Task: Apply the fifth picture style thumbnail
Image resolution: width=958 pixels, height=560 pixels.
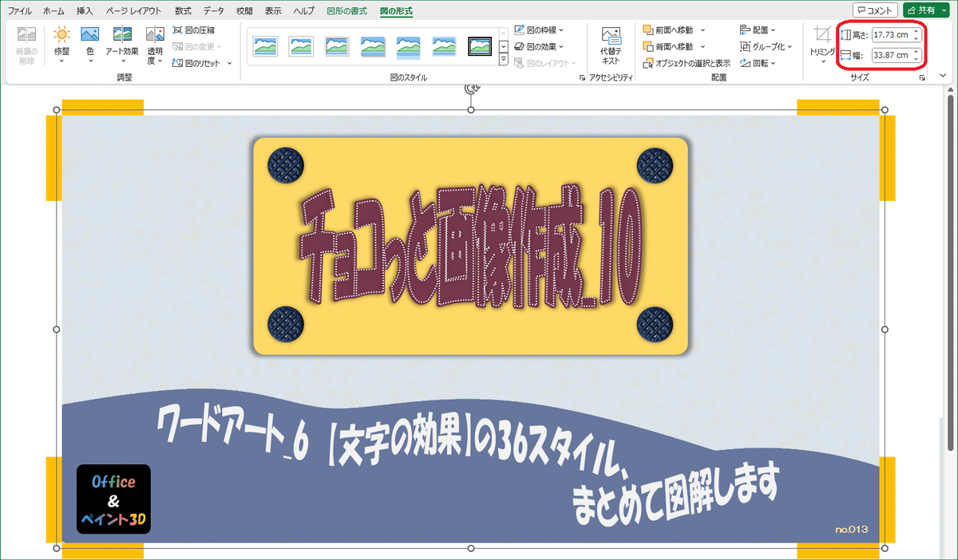Action: coord(409,46)
